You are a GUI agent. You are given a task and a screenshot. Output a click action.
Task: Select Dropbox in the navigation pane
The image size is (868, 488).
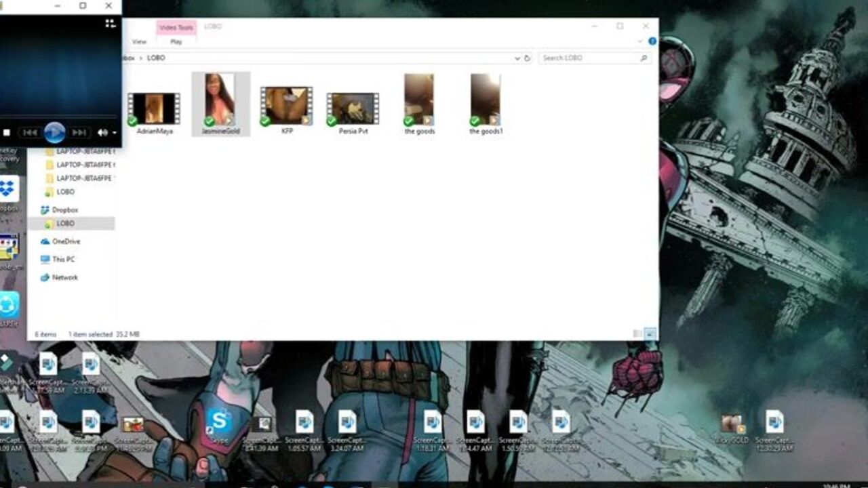pyautogui.click(x=64, y=210)
